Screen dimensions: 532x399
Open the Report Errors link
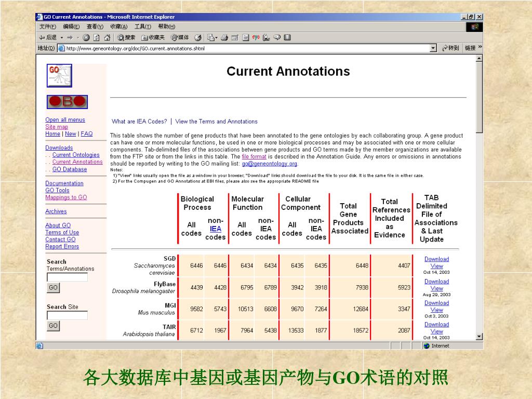pos(62,247)
